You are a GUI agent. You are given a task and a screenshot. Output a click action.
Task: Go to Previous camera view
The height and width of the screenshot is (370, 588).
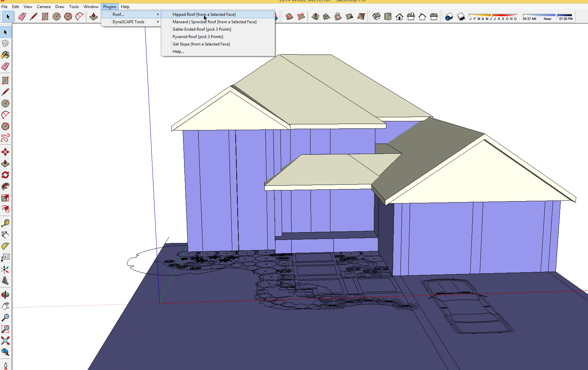point(5,352)
